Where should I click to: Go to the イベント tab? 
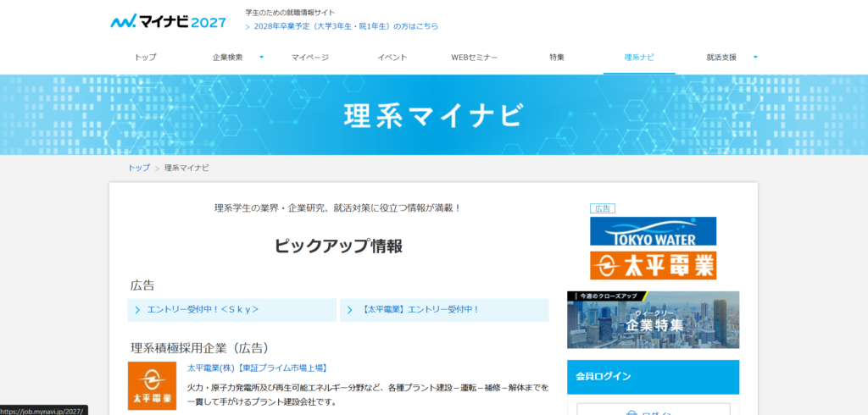pos(392,58)
